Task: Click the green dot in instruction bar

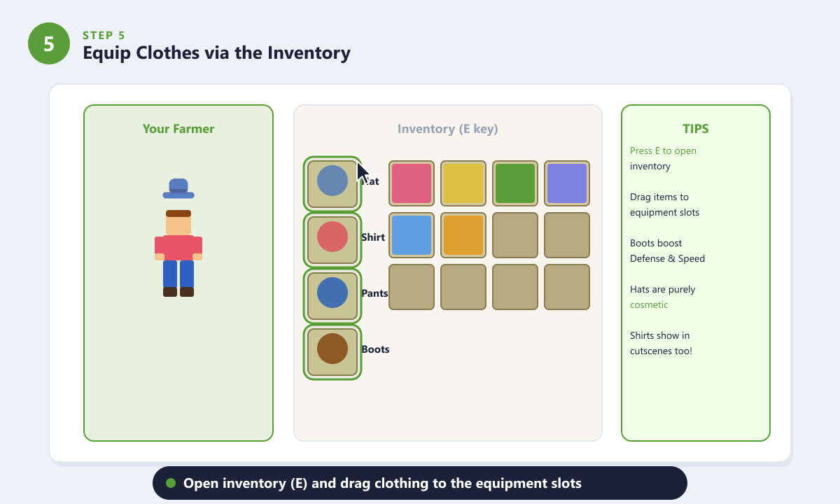Action: [170, 483]
